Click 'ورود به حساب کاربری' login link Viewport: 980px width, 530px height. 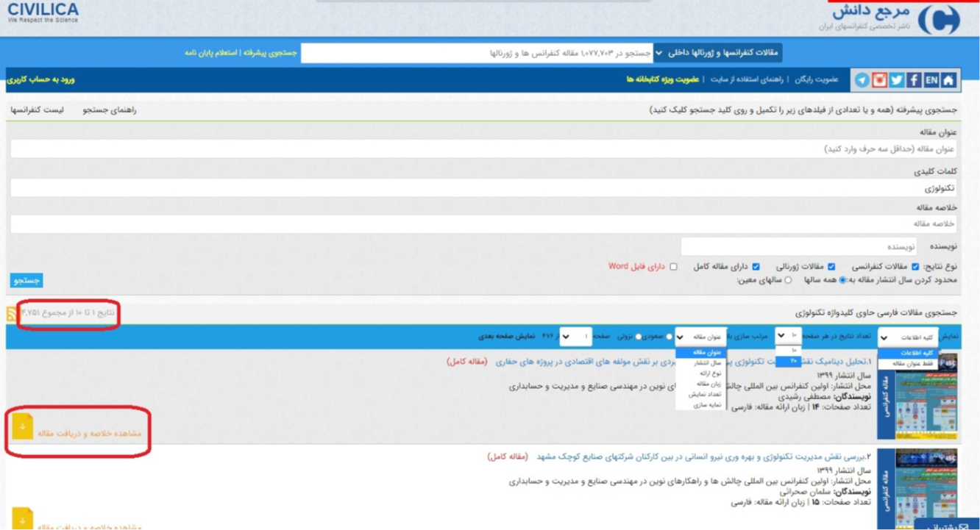coord(41,79)
